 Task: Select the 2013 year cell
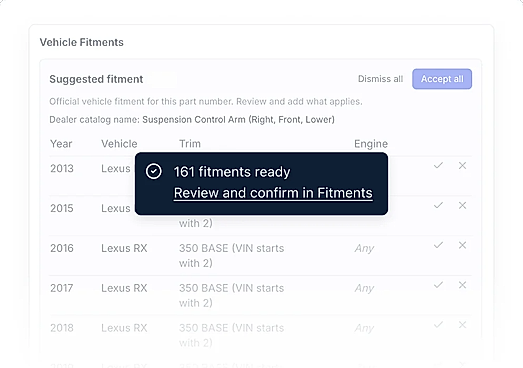click(x=62, y=168)
